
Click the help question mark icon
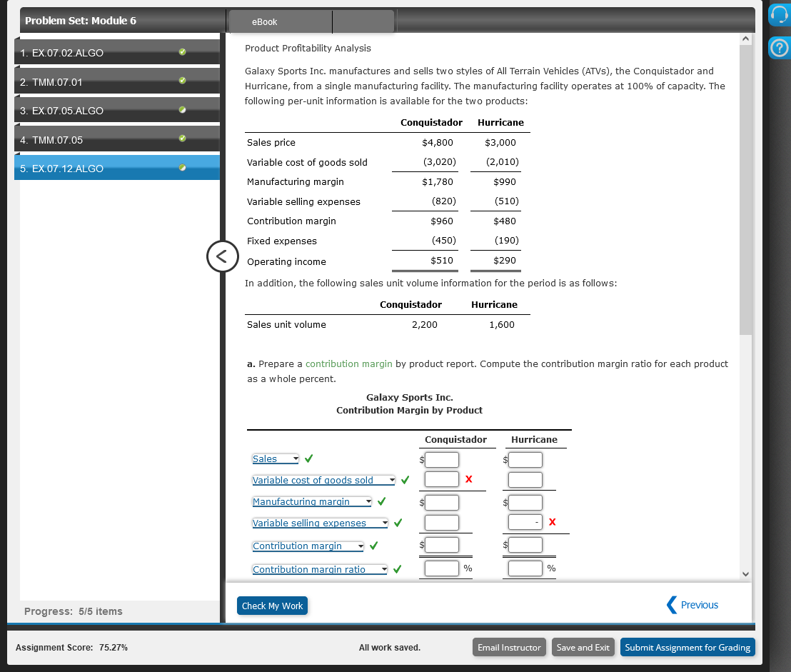coord(778,49)
